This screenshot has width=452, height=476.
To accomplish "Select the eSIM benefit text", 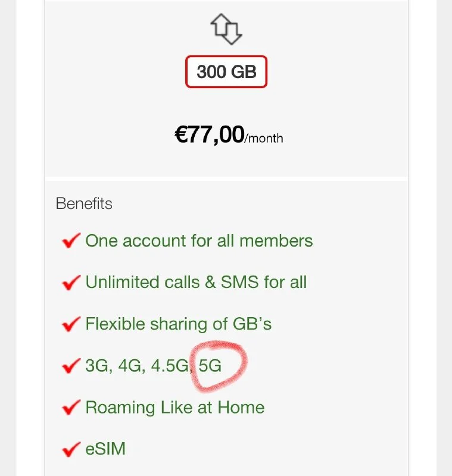I will (105, 449).
